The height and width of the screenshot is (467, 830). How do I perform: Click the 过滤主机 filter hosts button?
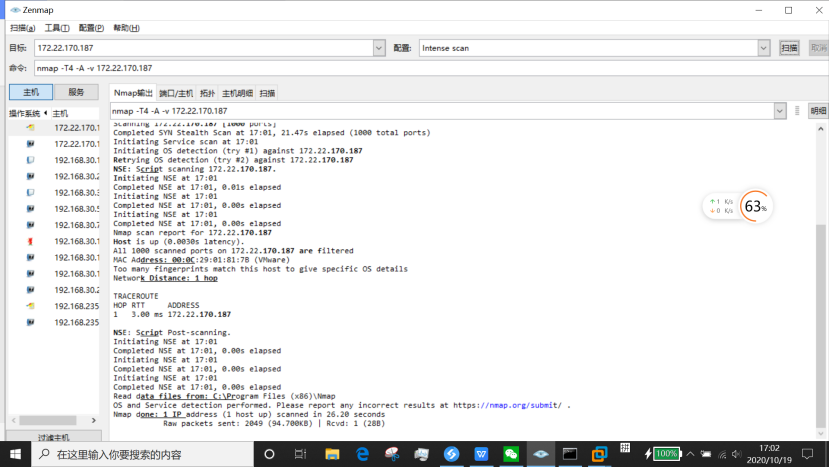(x=53, y=437)
